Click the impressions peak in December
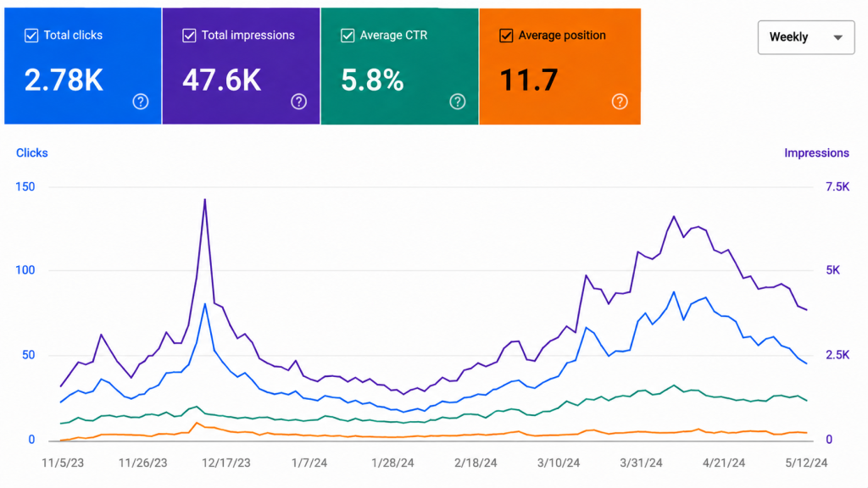Image resolution: width=868 pixels, height=488 pixels. pos(205,200)
